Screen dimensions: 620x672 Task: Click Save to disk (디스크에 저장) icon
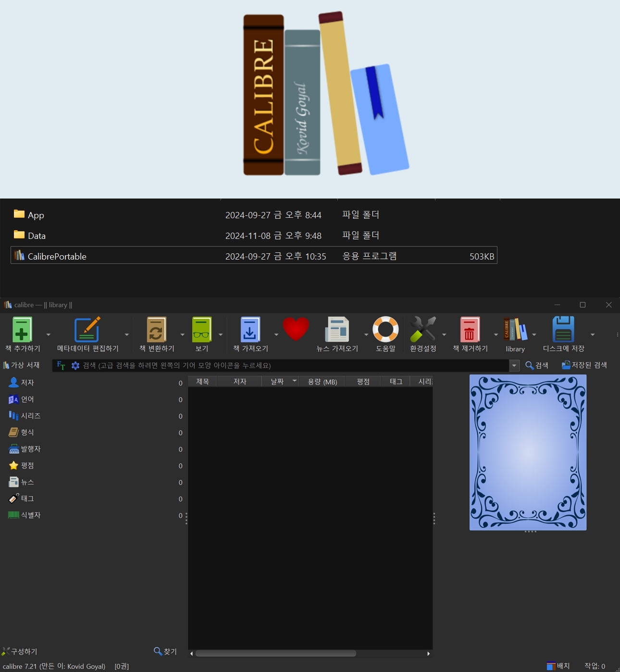563,330
